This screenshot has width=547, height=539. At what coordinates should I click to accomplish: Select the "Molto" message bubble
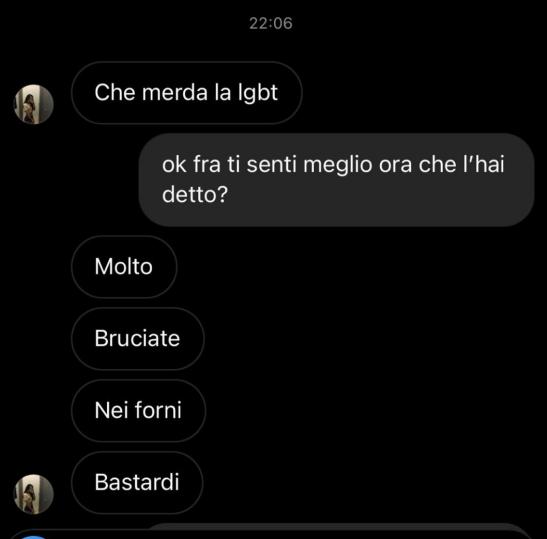(124, 267)
